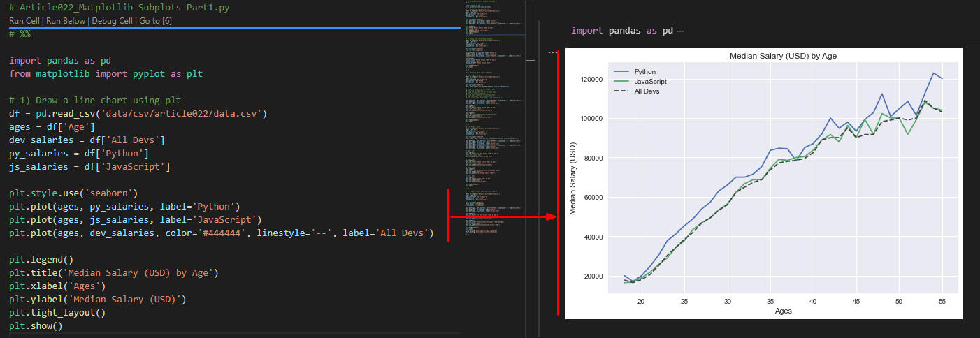Click the line "dev_salaries = df['All_Devs']"
This screenshot has width=980, height=338.
click(87, 140)
